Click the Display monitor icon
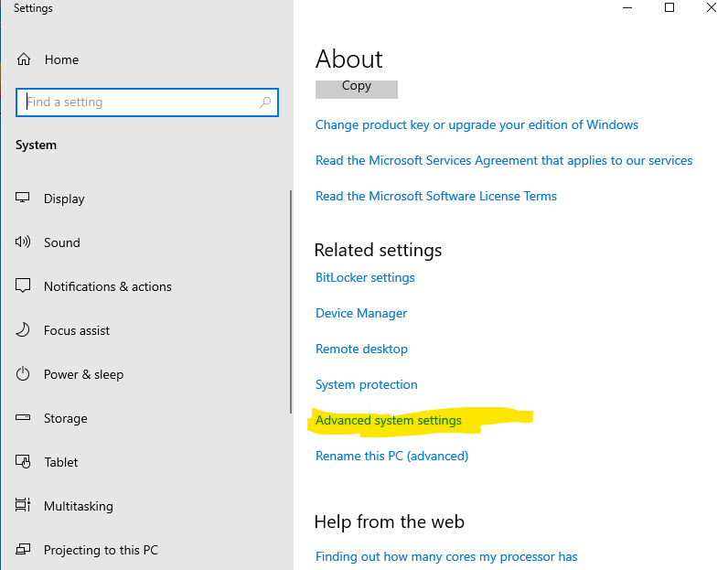This screenshot has height=570, width=728. point(22,198)
